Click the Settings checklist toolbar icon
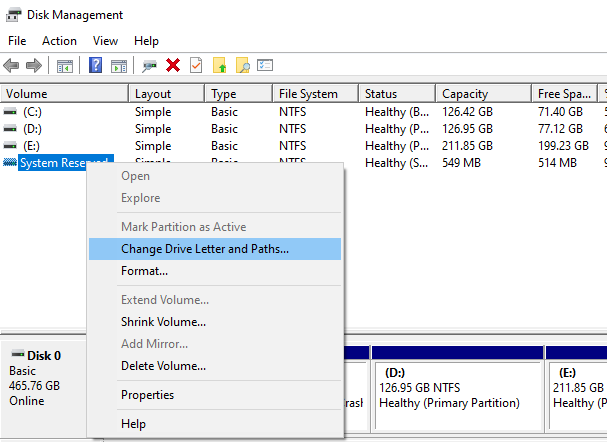 point(265,66)
